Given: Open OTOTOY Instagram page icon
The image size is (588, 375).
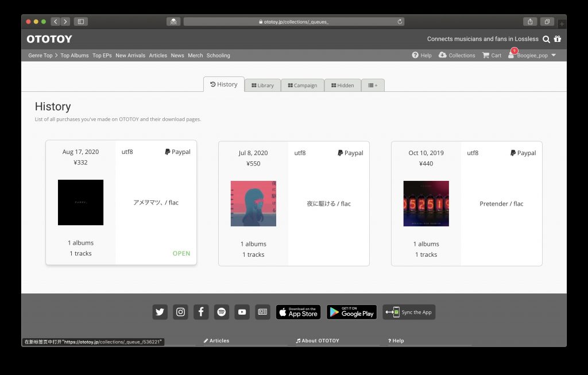Looking at the screenshot, I should click(x=180, y=312).
